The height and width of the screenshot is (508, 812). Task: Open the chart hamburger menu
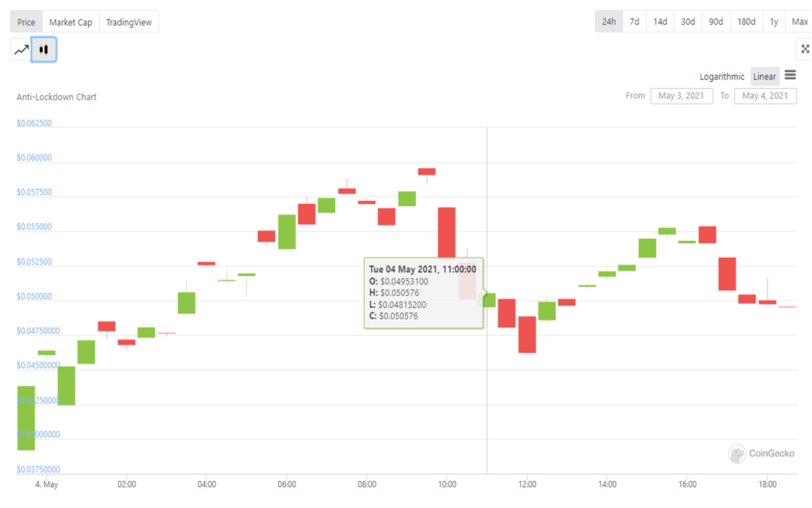tap(790, 75)
